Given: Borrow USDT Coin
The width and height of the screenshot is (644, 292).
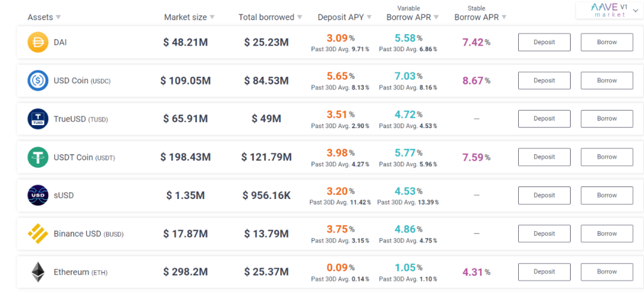Looking at the screenshot, I should [x=606, y=157].
